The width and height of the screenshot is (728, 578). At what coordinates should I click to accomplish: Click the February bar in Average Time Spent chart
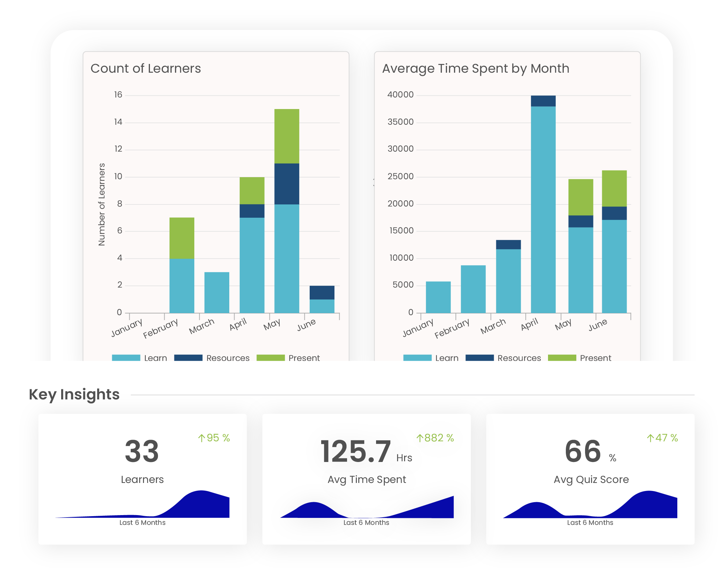coord(473,289)
